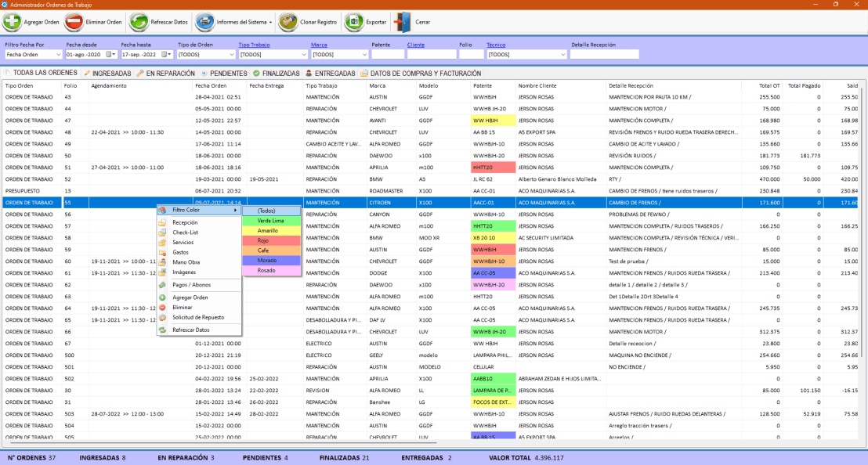Image resolution: width=868 pixels, height=465 pixels.
Task: Click the Patente filter input field
Action: 387,55
